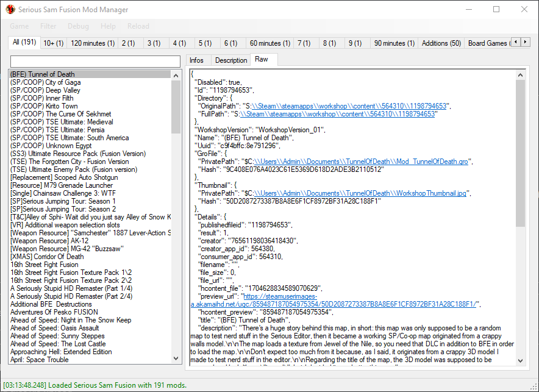Click mod list scrollbar down arrow
The image size is (539, 392).
click(x=176, y=358)
